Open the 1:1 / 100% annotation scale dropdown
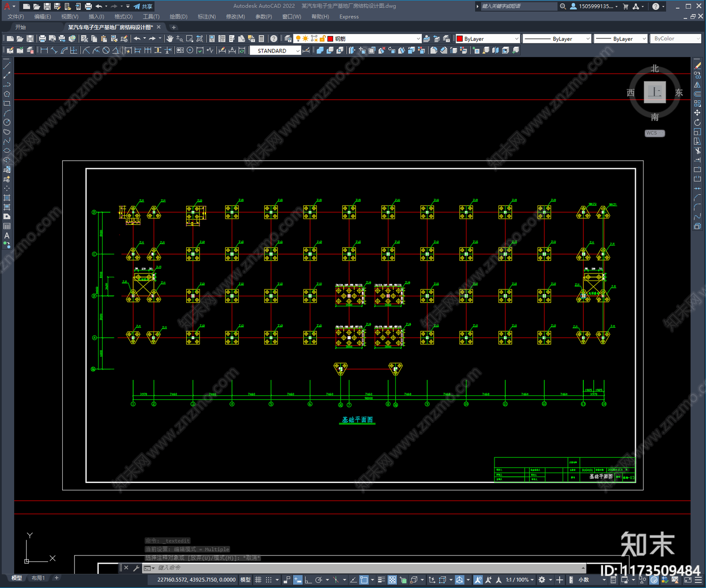The width and height of the screenshot is (706, 588). (x=519, y=580)
